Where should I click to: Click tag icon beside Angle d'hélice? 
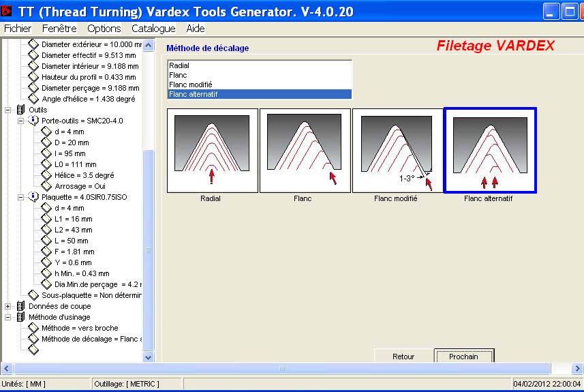click(x=33, y=98)
